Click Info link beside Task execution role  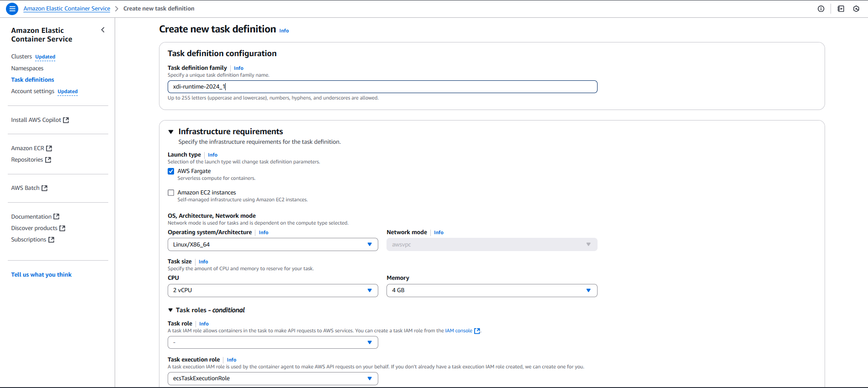pyautogui.click(x=232, y=360)
